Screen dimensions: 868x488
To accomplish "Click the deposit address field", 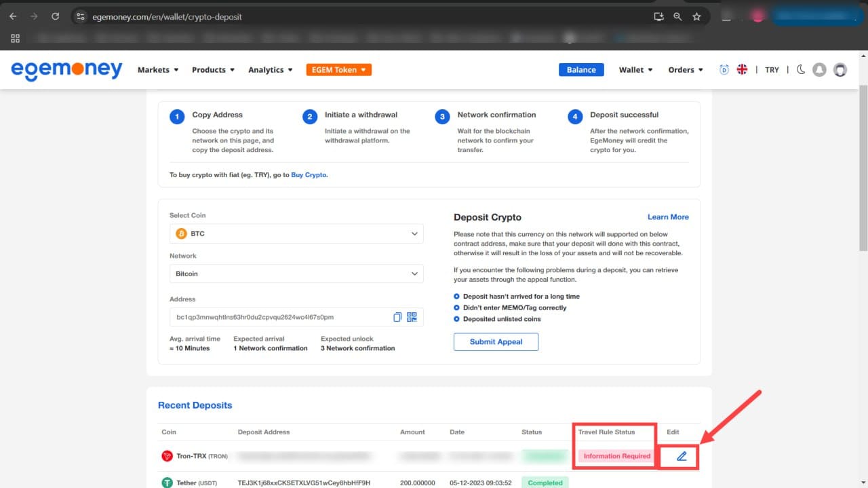I will point(296,317).
